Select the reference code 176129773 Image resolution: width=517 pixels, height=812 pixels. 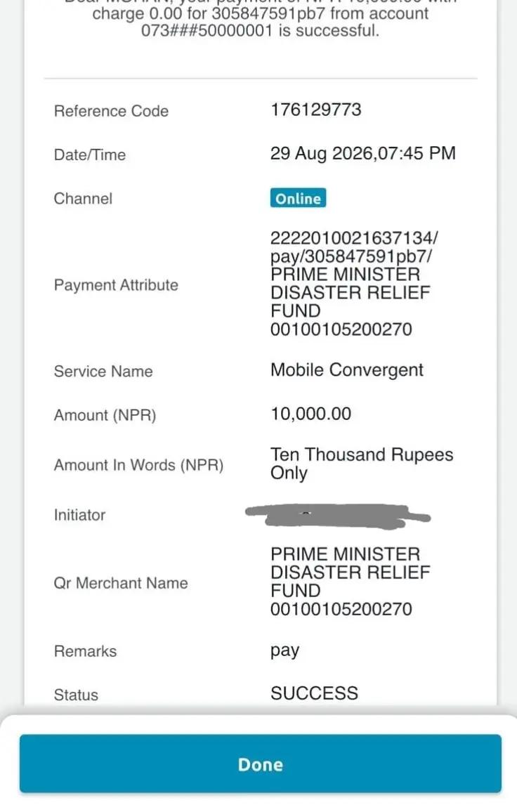(x=316, y=110)
